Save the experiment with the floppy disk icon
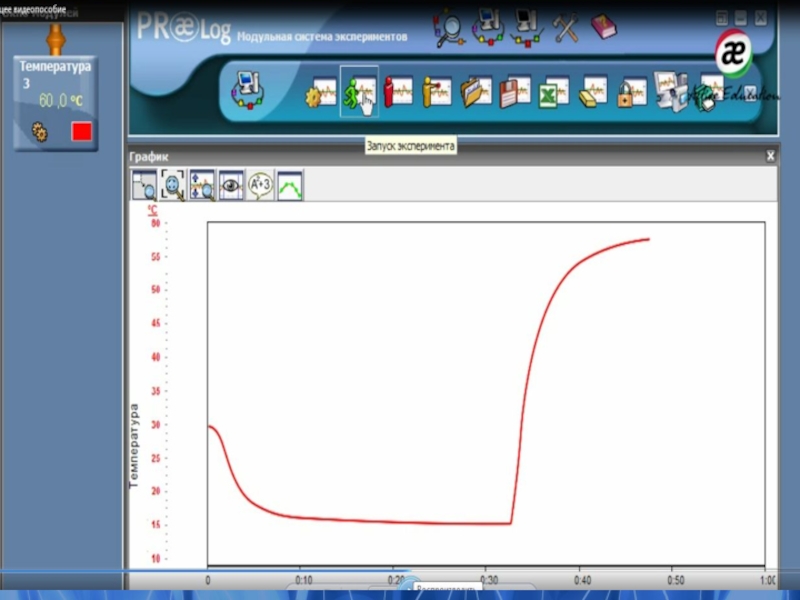Viewport: 800px width, 600px height. coord(514,92)
